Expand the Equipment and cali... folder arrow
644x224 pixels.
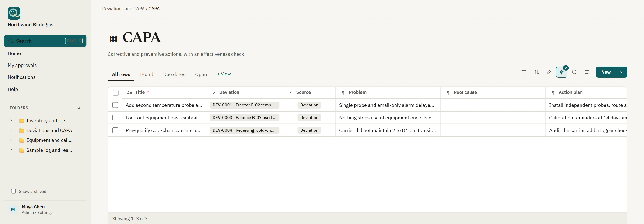[x=11, y=140]
